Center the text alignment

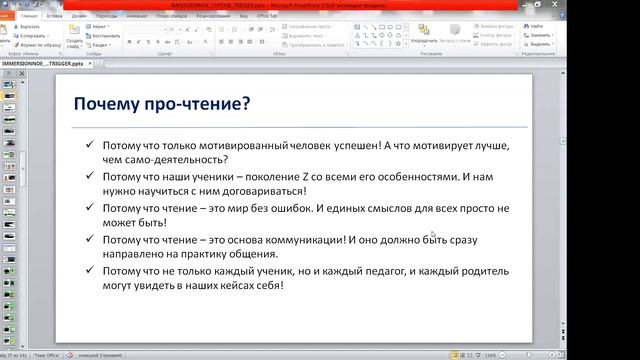[x=231, y=42]
